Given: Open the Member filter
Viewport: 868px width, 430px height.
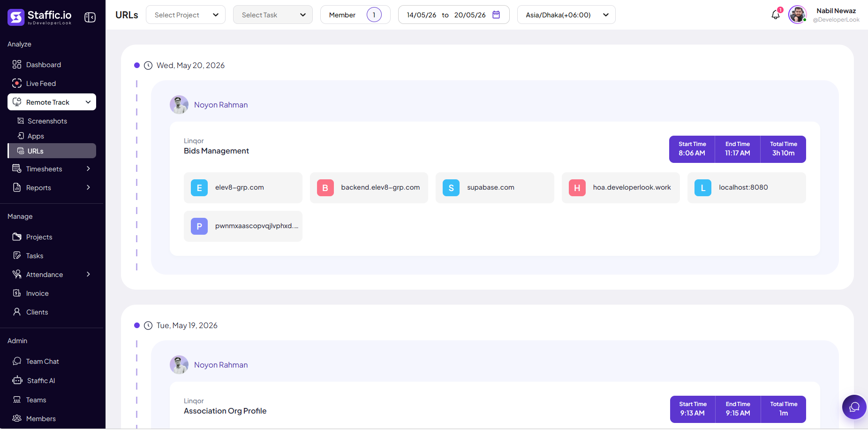Looking at the screenshot, I should click(355, 15).
